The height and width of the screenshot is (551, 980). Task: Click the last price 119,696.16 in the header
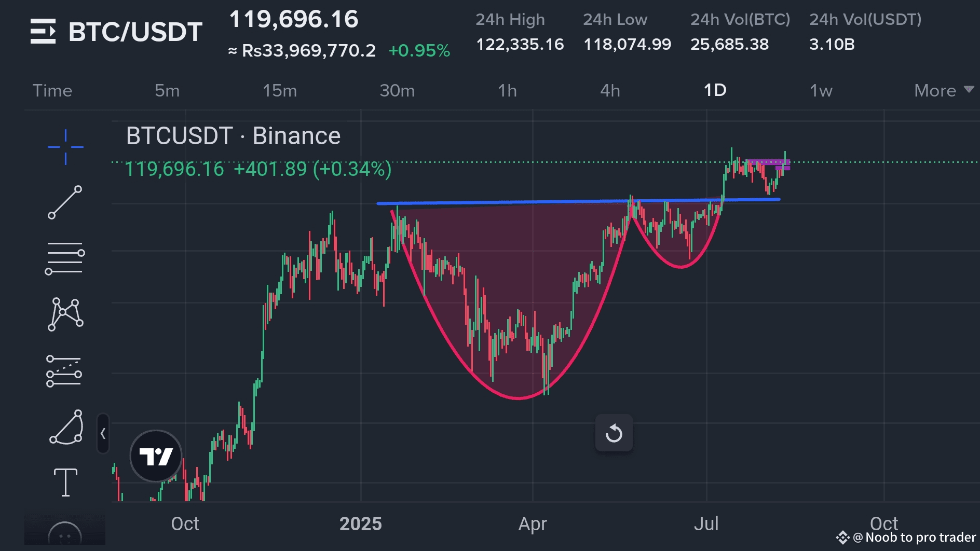click(x=294, y=20)
